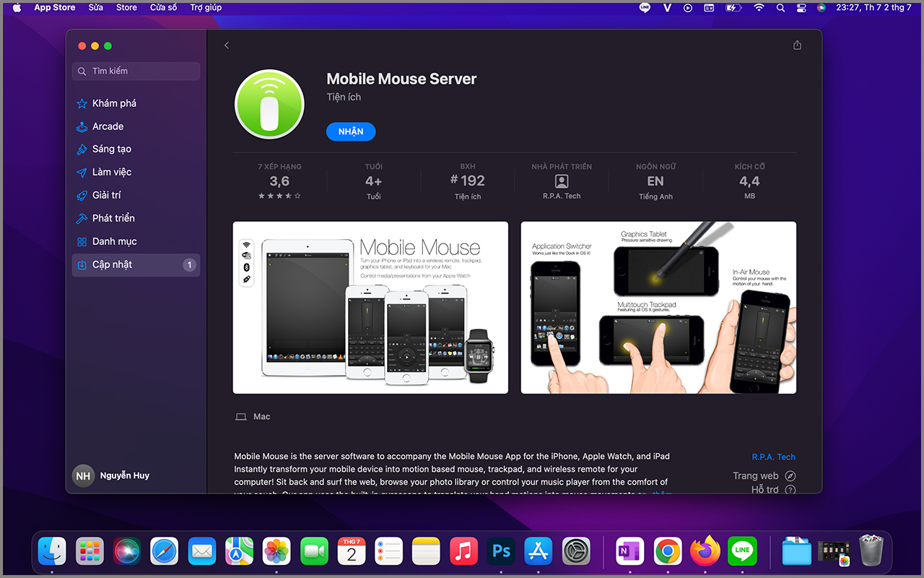Screen dimensions: 924x578
Task: Open LINE app from the dock
Action: (x=742, y=551)
